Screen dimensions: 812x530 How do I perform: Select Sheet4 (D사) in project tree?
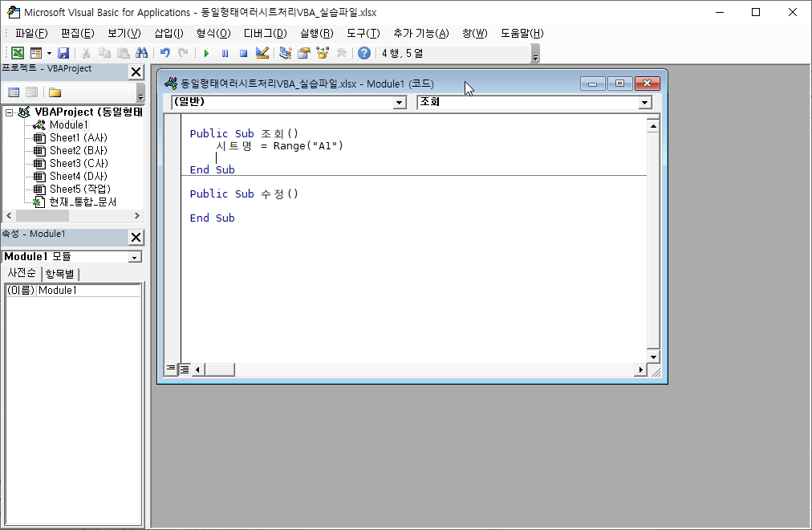click(78, 176)
